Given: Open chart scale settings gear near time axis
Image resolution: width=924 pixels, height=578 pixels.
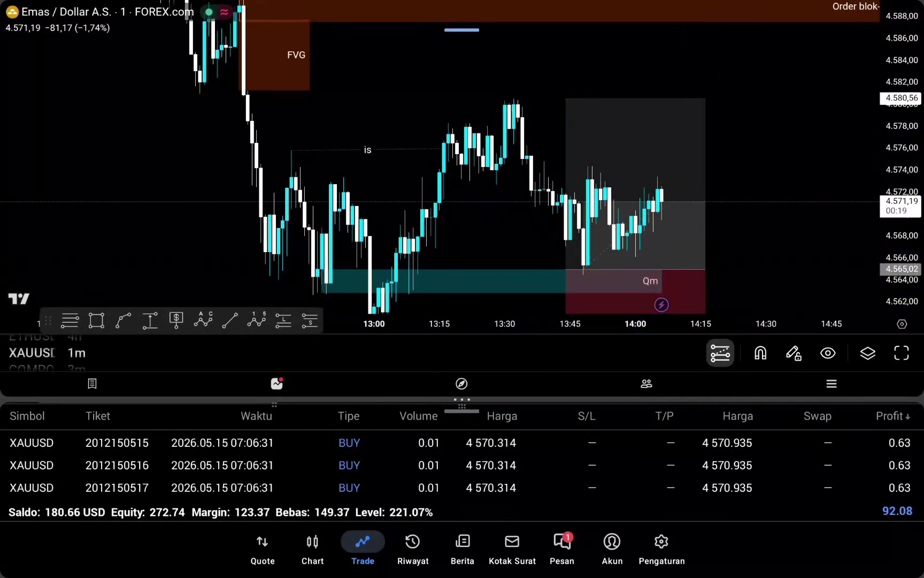Looking at the screenshot, I should click(x=902, y=324).
